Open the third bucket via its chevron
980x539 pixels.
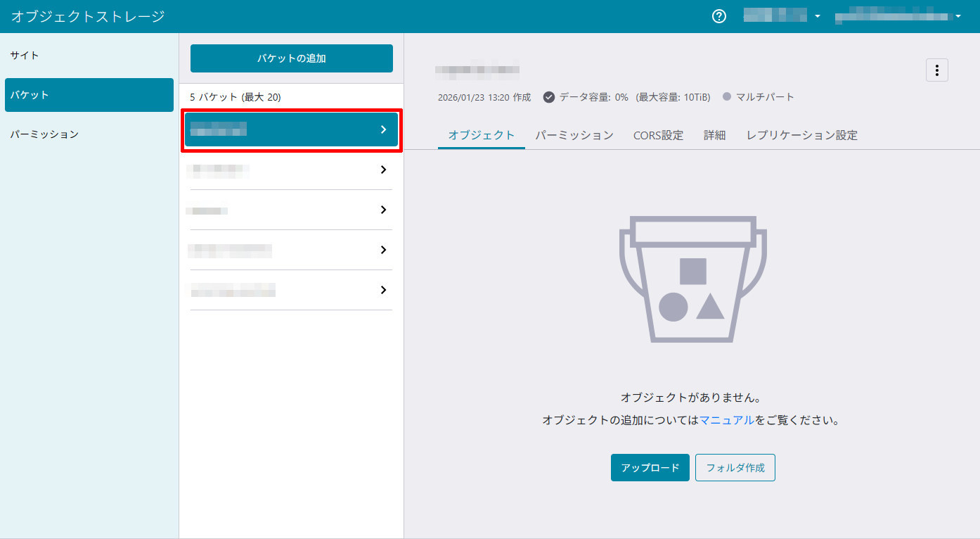pyautogui.click(x=383, y=210)
